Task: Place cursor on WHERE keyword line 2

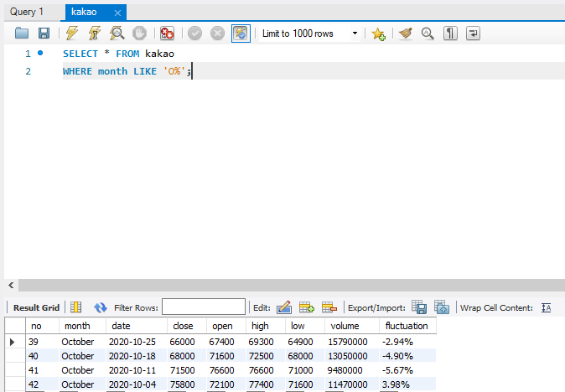Action: click(x=77, y=71)
